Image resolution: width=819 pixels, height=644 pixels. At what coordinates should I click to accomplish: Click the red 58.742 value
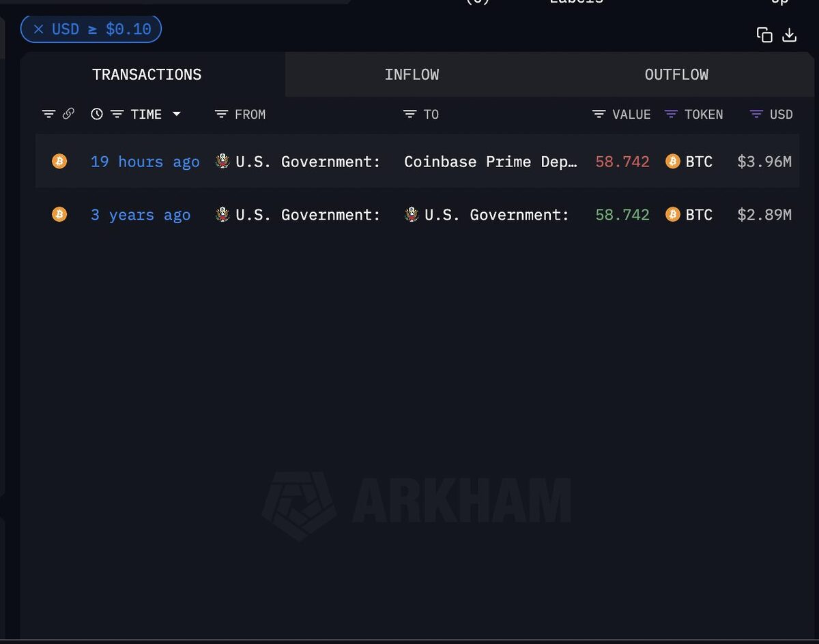click(622, 162)
